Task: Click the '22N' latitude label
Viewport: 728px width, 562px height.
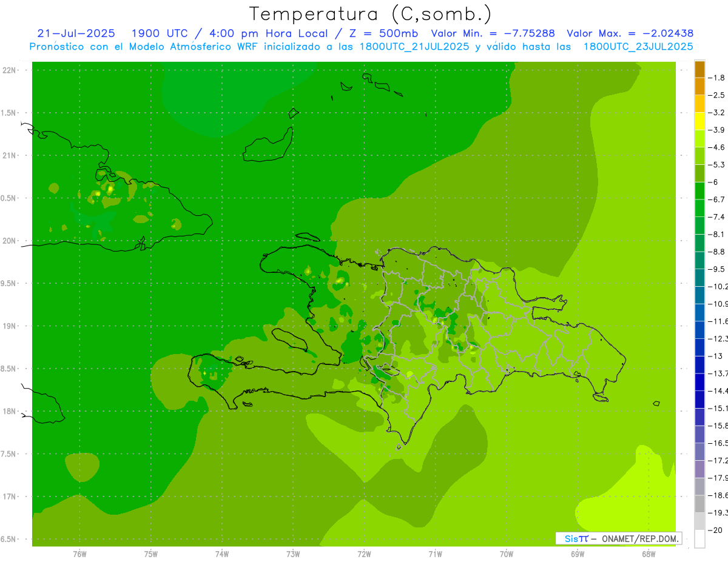Action: pos(10,70)
